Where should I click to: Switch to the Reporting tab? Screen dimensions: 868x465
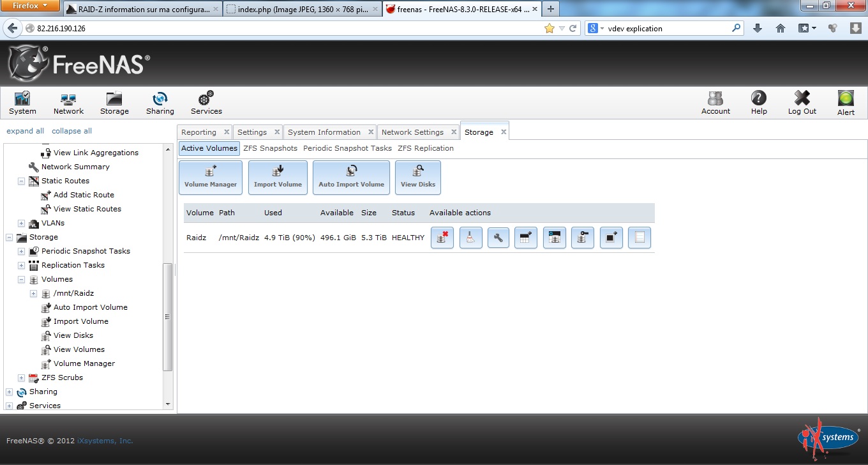pyautogui.click(x=198, y=132)
